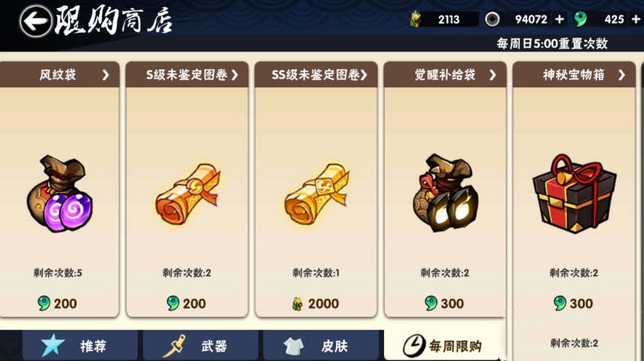Buy SS级未鉴定图卷 for 2000
This screenshot has width=644, height=361.
click(315, 304)
